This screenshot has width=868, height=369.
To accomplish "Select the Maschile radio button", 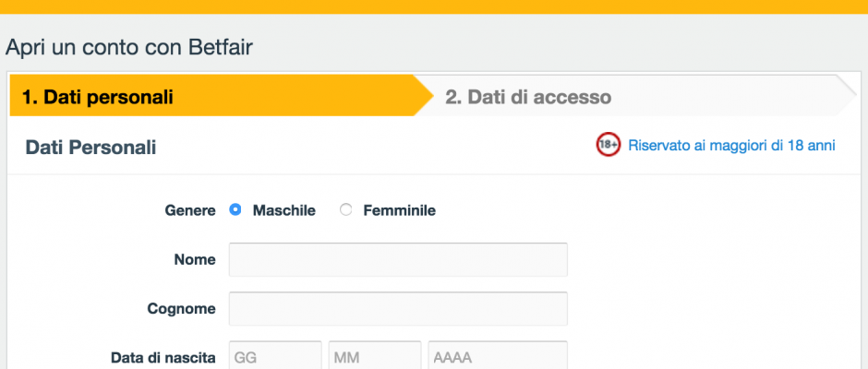I will coord(235,210).
